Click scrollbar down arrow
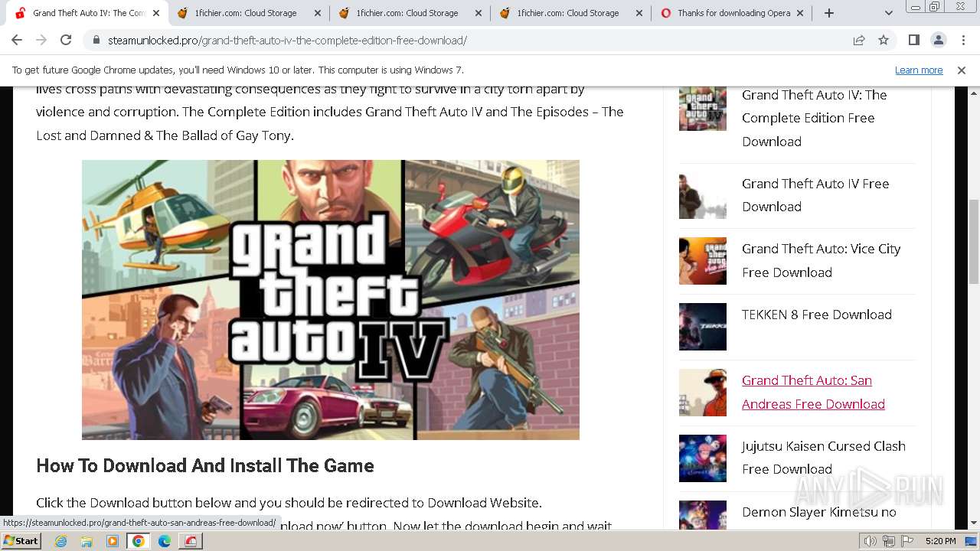Image resolution: width=980 pixels, height=551 pixels. point(973,523)
